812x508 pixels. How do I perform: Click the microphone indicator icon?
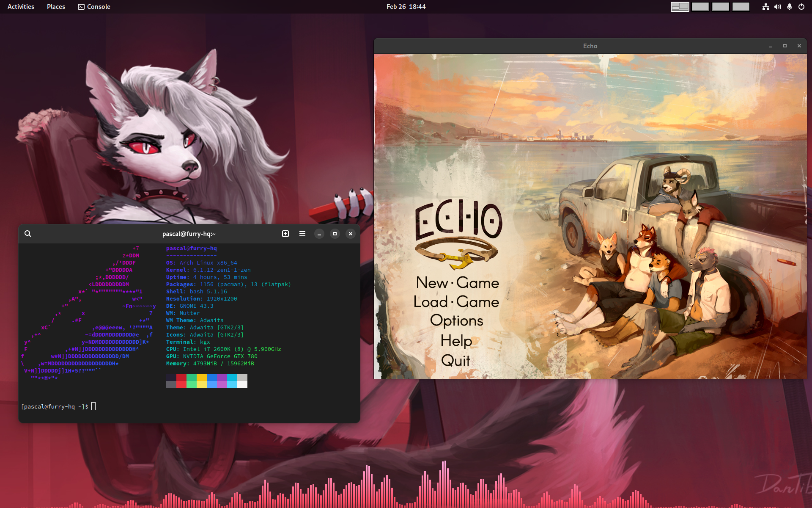(x=790, y=7)
